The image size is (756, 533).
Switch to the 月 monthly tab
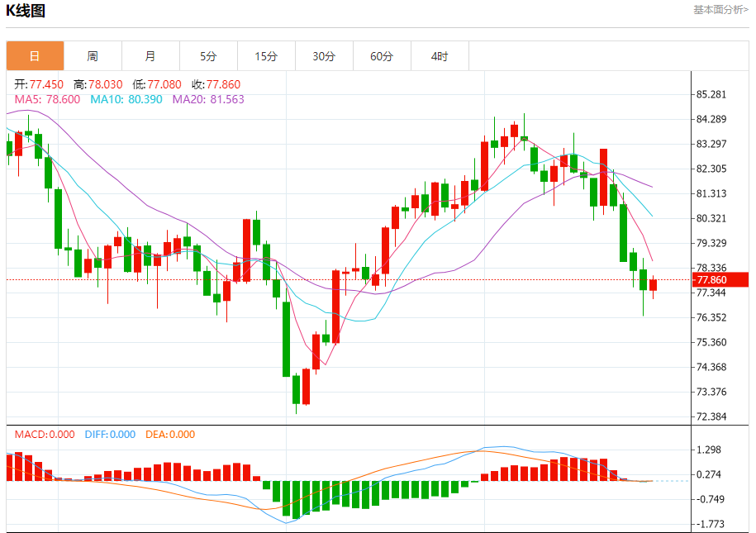coord(150,56)
